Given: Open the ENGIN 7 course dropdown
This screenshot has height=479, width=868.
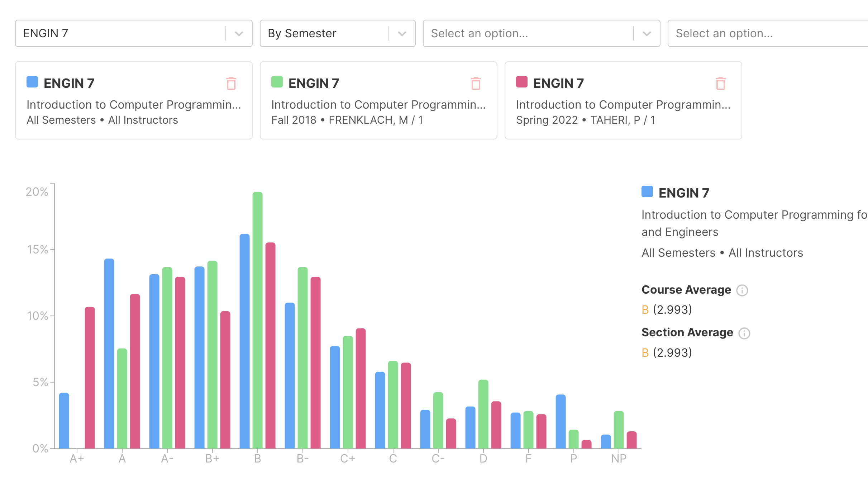Looking at the screenshot, I should (x=239, y=33).
